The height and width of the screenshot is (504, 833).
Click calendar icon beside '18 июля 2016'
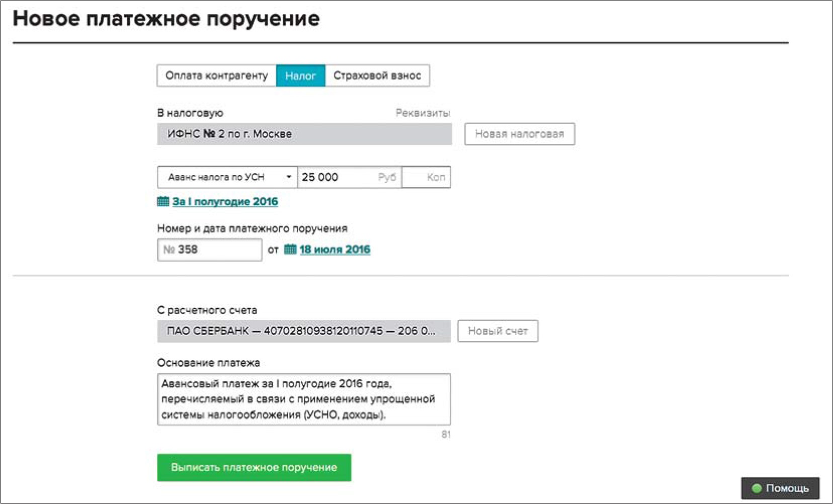click(x=290, y=249)
